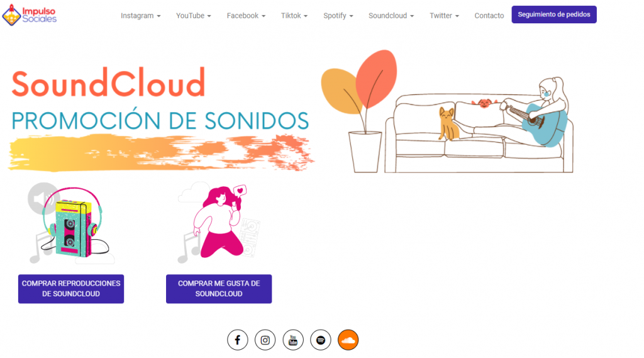This screenshot has width=644, height=358.
Task: Open the Instagram social icon
Action: [265, 340]
